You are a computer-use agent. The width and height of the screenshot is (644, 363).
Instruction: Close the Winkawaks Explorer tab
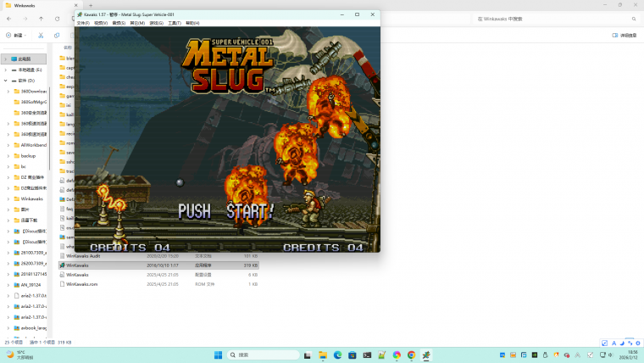point(75,5)
